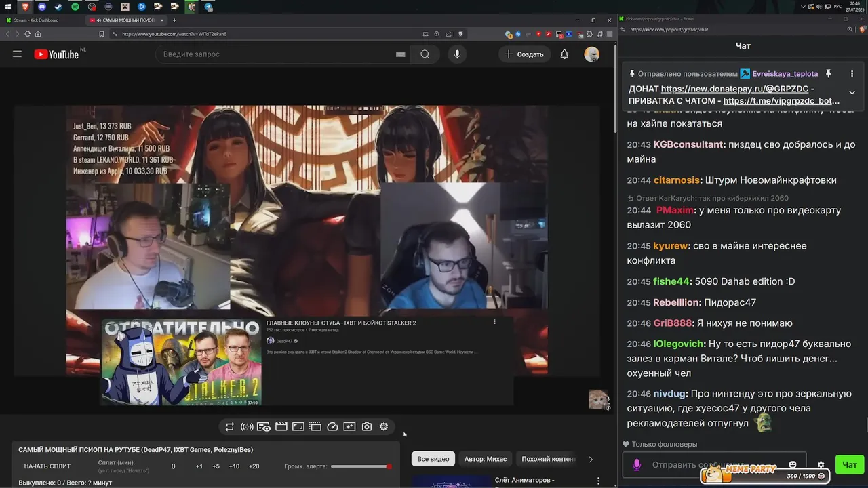
Task: Click the browser home button
Action: click(x=38, y=34)
